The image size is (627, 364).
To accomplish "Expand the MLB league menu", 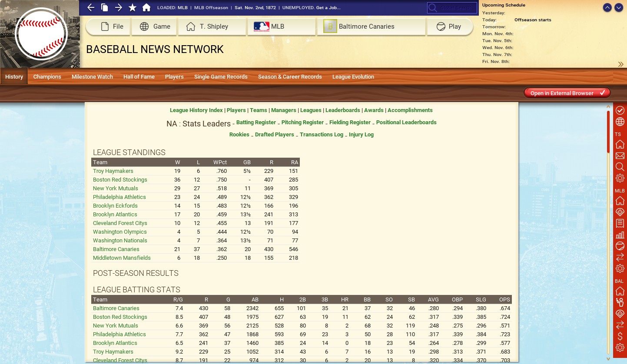I will point(282,26).
